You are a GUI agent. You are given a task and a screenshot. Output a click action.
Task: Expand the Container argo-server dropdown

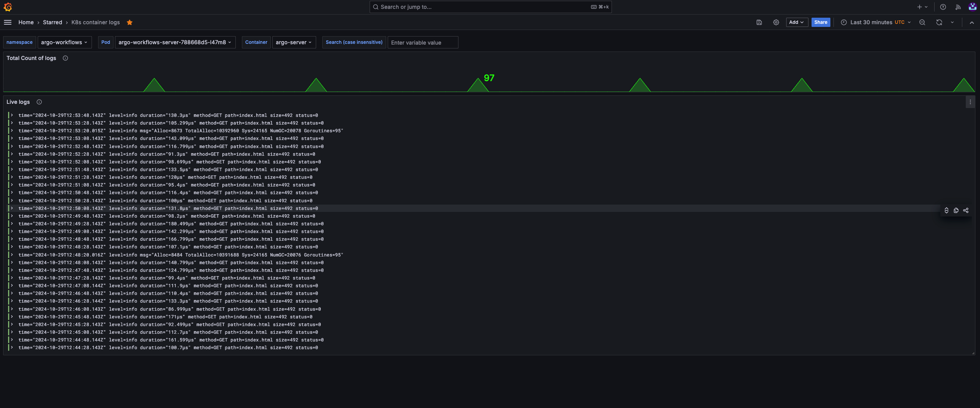293,42
